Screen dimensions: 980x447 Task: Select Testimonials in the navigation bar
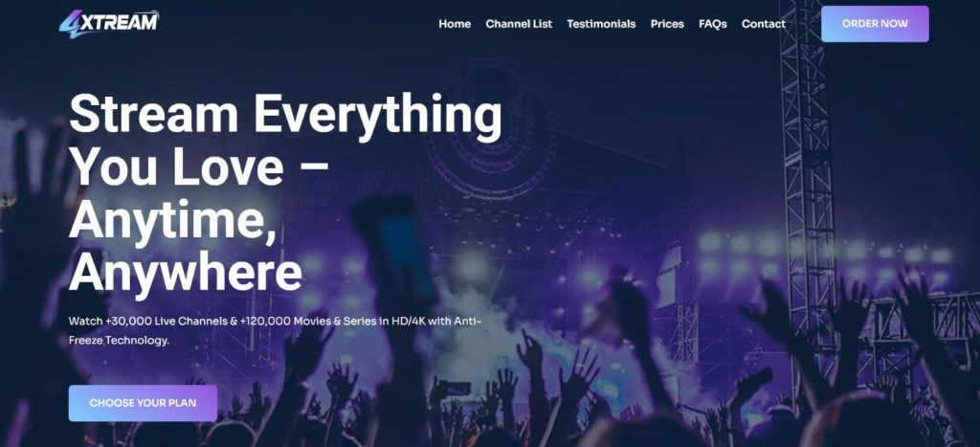(601, 24)
